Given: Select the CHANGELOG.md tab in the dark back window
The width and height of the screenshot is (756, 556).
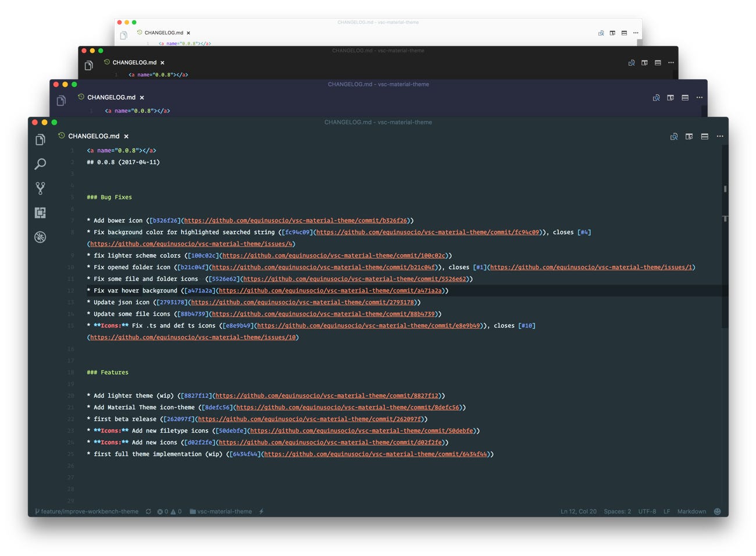Looking at the screenshot, I should pos(134,62).
